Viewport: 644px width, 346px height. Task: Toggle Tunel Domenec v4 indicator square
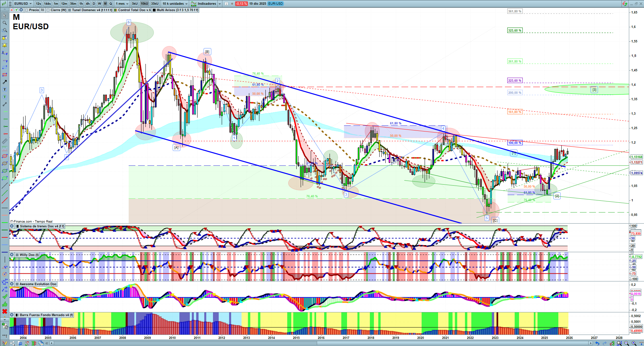(70, 10)
